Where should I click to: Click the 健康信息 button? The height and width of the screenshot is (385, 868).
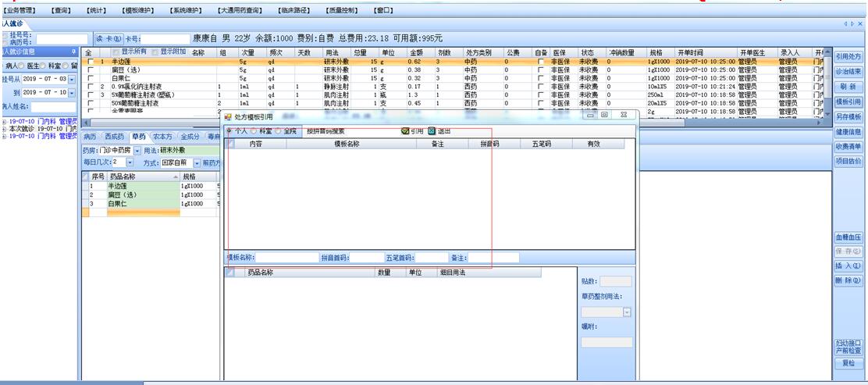(848, 132)
